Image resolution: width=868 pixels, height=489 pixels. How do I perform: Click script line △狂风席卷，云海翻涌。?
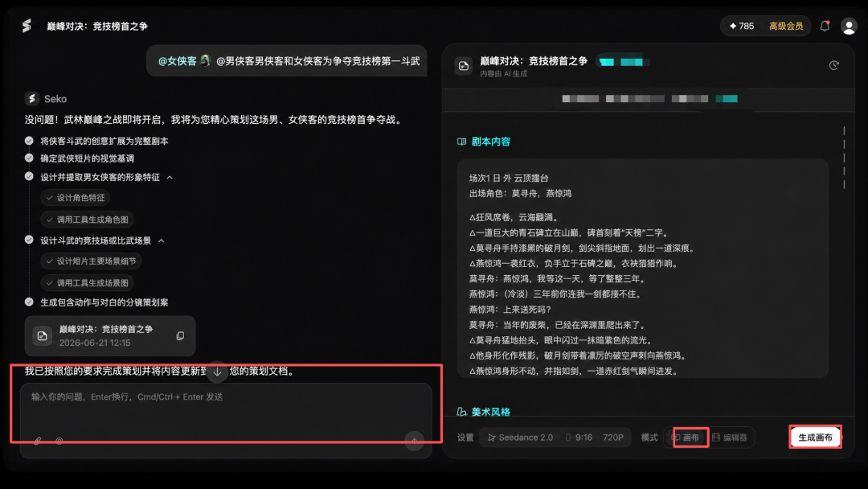[x=514, y=218]
